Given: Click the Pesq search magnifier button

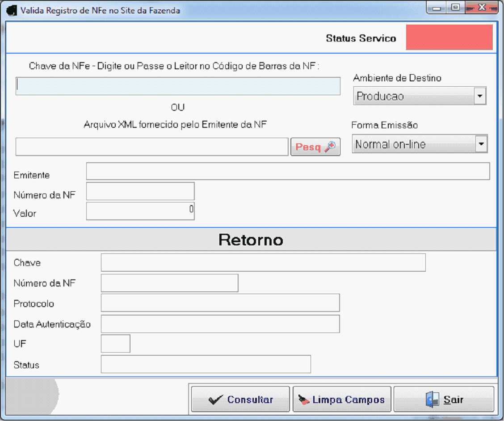Looking at the screenshot, I should pos(315,147).
